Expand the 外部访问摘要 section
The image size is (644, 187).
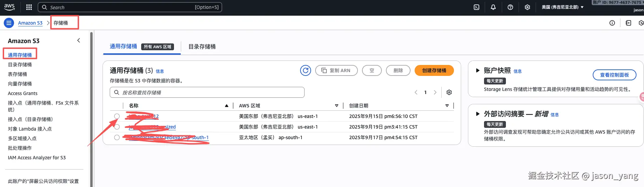point(478,114)
